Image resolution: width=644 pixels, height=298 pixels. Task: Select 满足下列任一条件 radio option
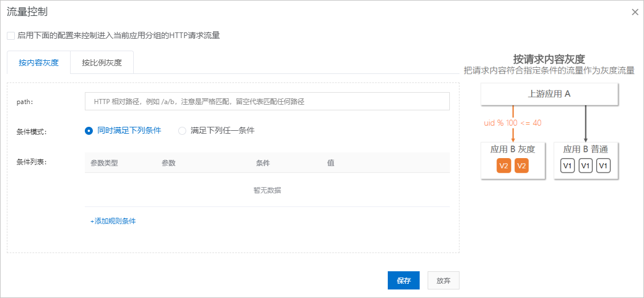coord(182,131)
